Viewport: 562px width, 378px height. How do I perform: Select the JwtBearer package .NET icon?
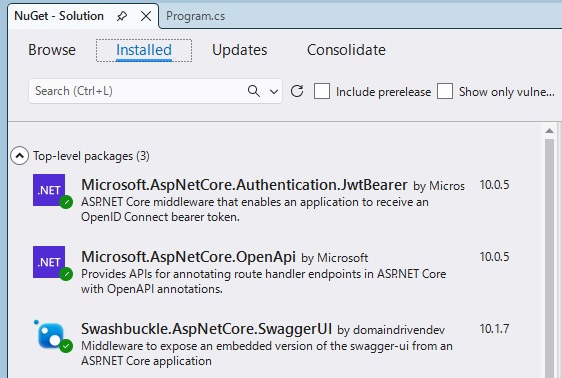tap(49, 190)
